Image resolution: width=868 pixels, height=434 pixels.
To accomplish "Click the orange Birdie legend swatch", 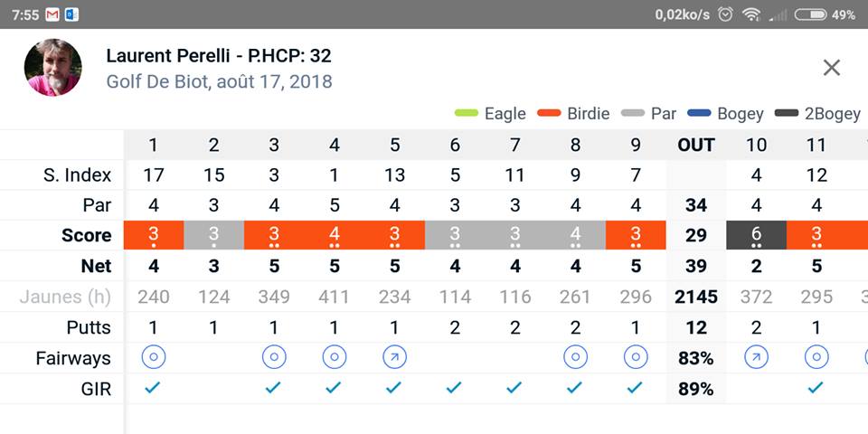I will coord(550,114).
